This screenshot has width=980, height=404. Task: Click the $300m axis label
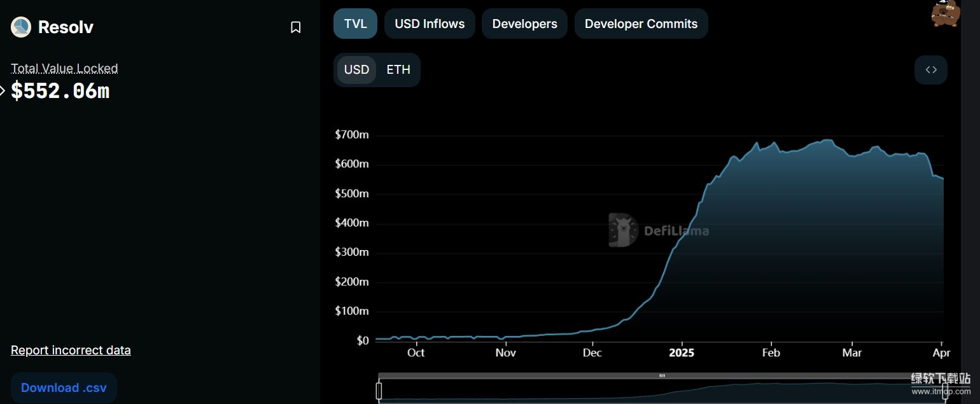coord(352,252)
